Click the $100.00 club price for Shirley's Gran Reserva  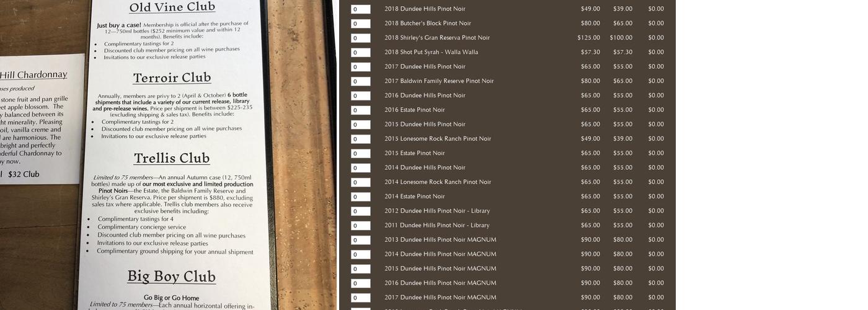(621, 38)
